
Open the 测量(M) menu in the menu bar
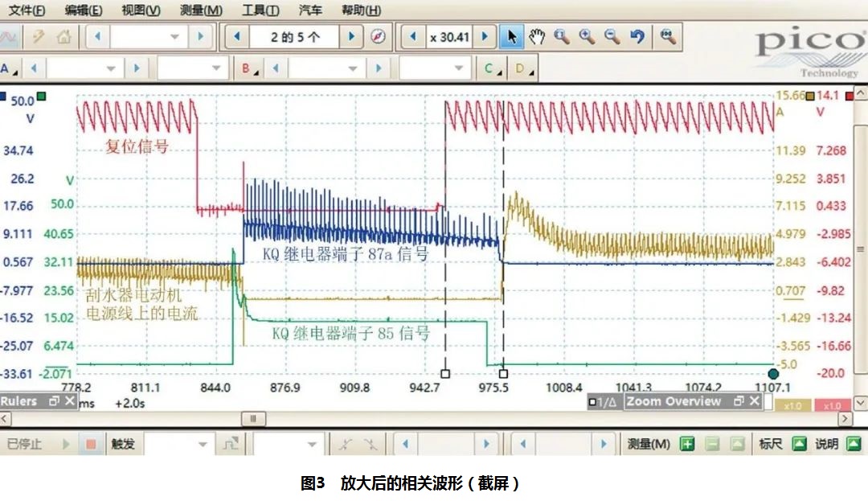coord(201,10)
